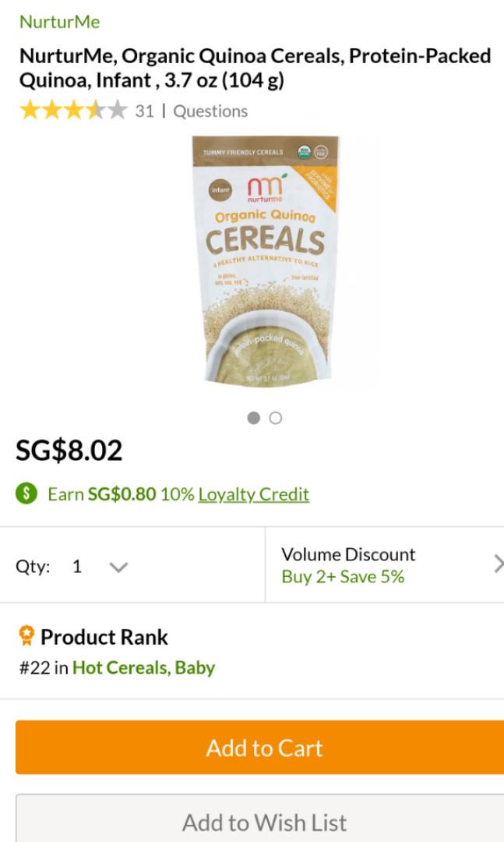
Task: View the 31 reviews count
Action: coord(144,111)
